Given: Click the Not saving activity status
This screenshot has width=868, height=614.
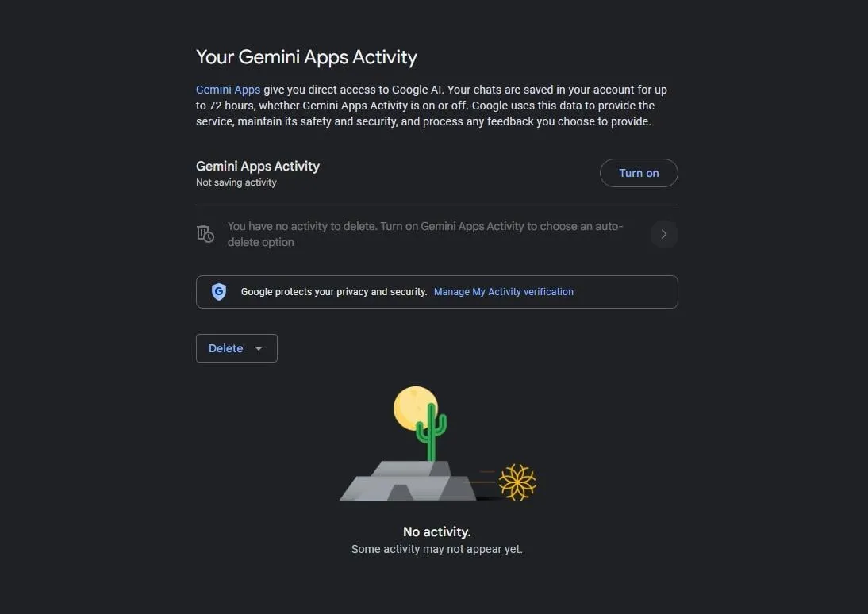Looking at the screenshot, I should (236, 182).
